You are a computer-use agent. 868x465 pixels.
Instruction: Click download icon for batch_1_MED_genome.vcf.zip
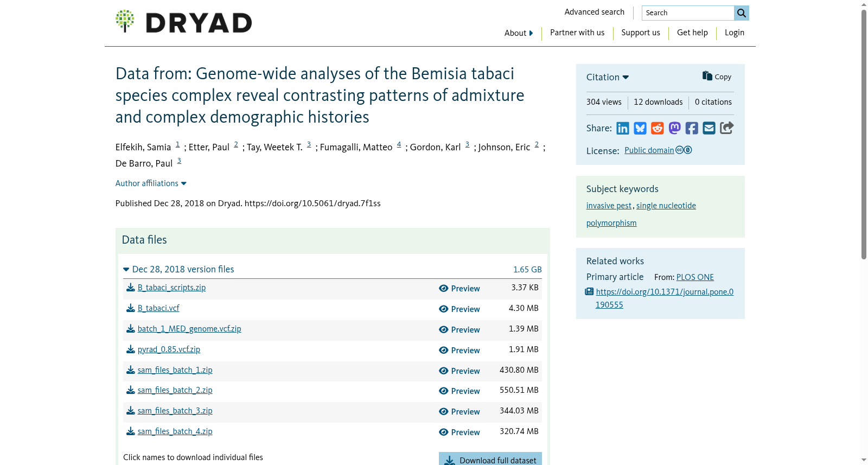[x=131, y=329]
